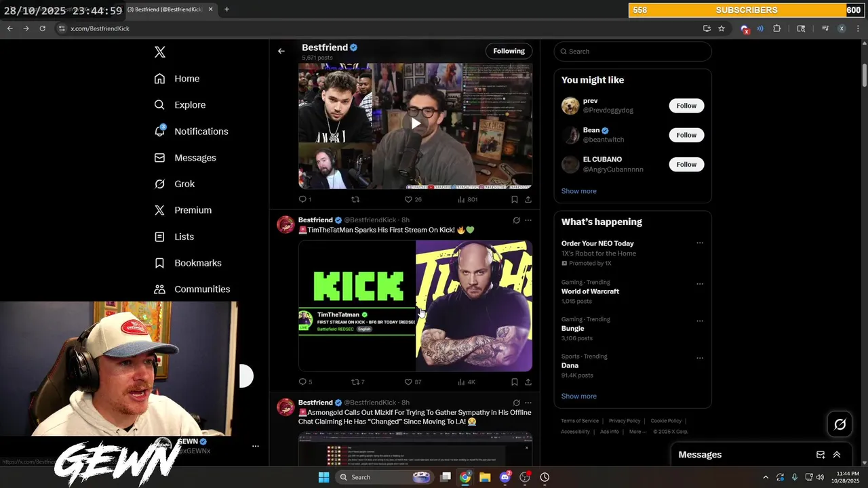Click the back arrow beside Bestfriend header
868x488 pixels.
(281, 51)
